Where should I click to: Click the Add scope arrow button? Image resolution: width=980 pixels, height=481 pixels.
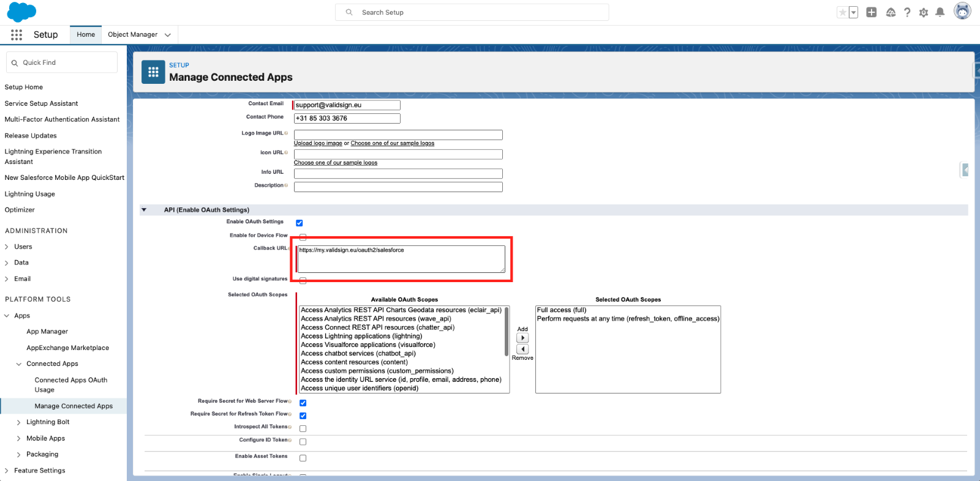tap(522, 338)
